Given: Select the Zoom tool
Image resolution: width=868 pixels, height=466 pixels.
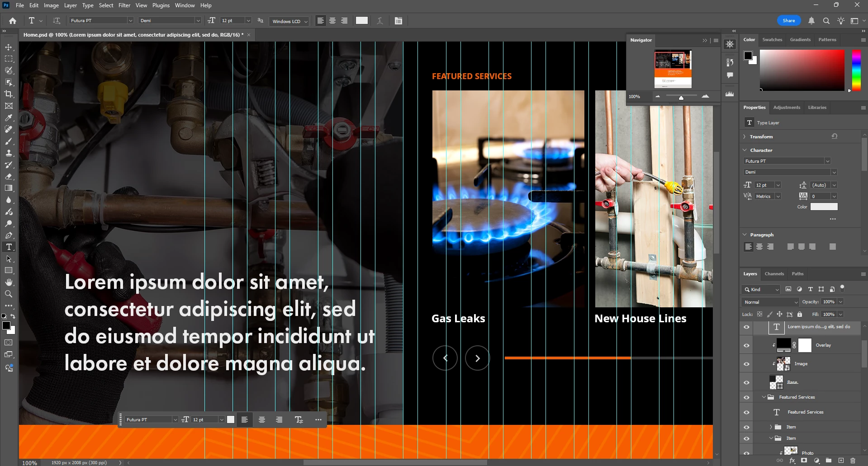Looking at the screenshot, I should [x=9, y=294].
